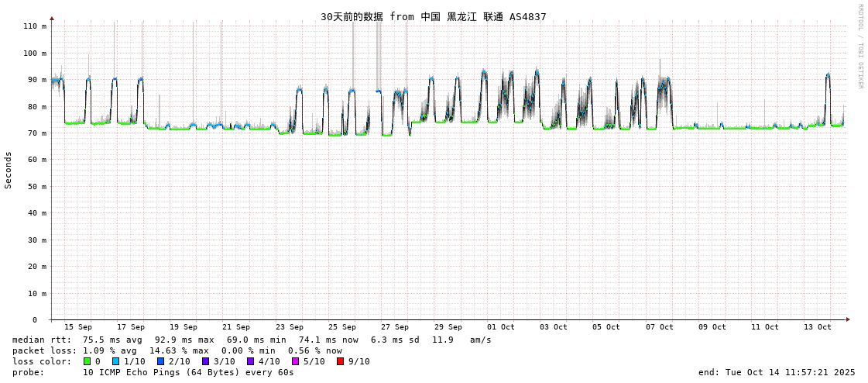868x383 pixels.
Task: Click the "40 m" y-axis value
Action: click(x=37, y=213)
